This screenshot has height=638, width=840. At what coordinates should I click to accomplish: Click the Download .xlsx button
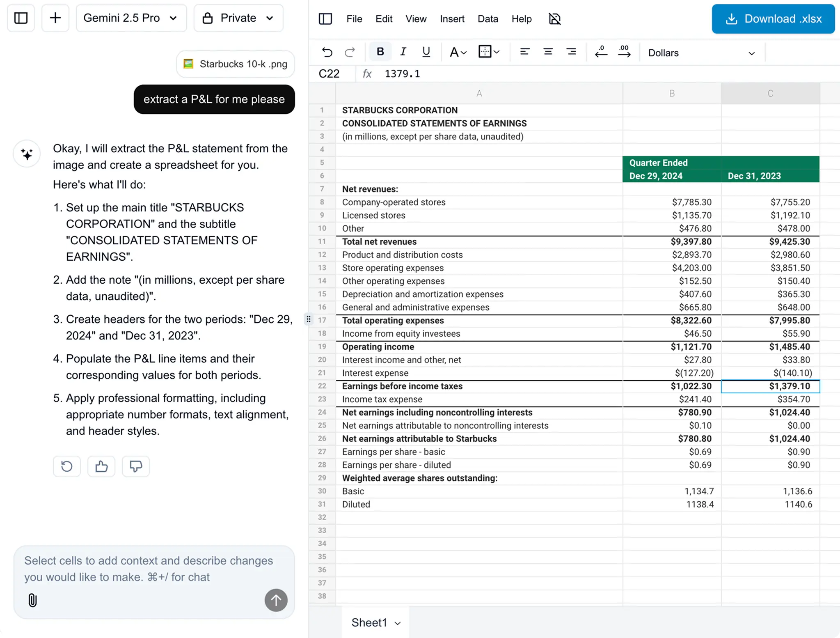click(772, 19)
